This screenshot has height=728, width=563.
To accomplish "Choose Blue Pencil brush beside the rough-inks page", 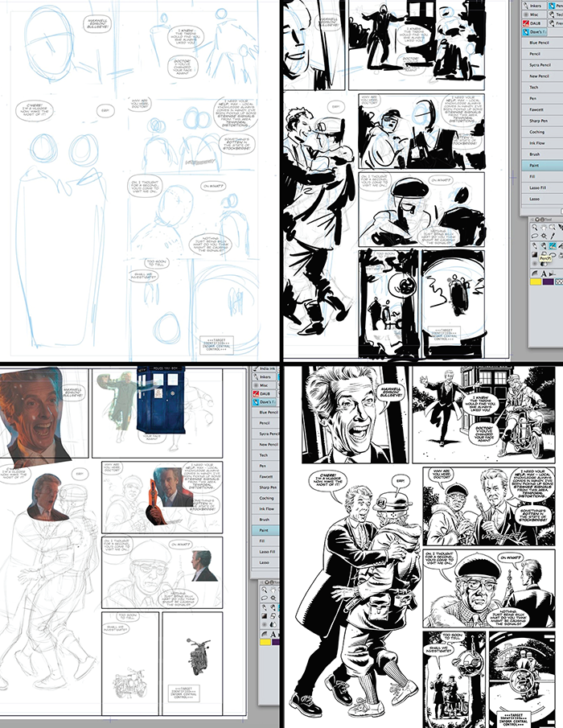I will point(541,43).
